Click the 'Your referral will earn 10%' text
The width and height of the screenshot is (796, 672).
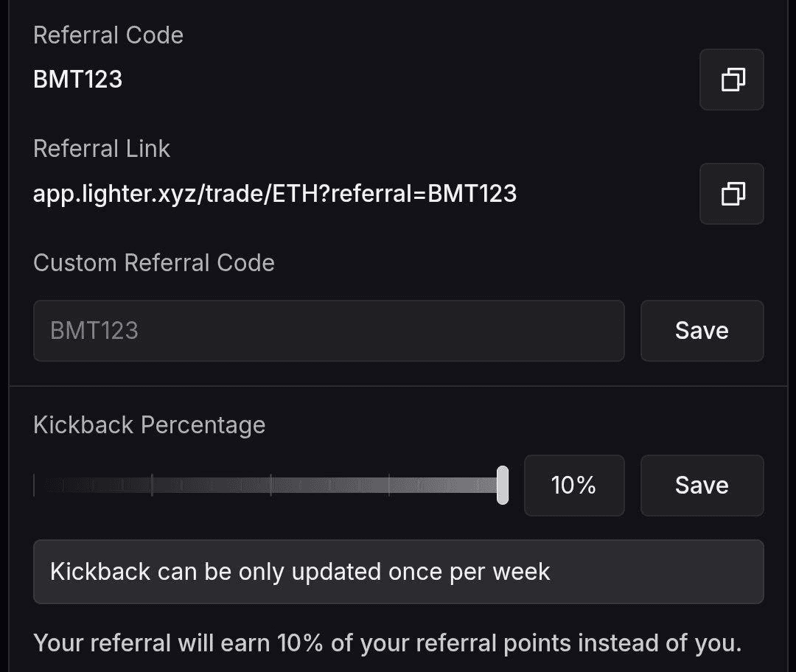[x=387, y=643]
